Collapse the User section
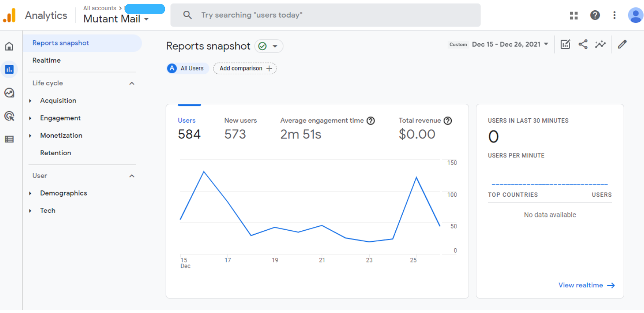The height and width of the screenshot is (313, 644). pyautogui.click(x=132, y=176)
